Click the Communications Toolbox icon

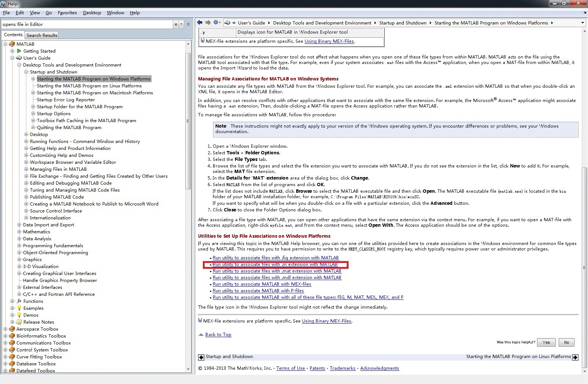12,343
